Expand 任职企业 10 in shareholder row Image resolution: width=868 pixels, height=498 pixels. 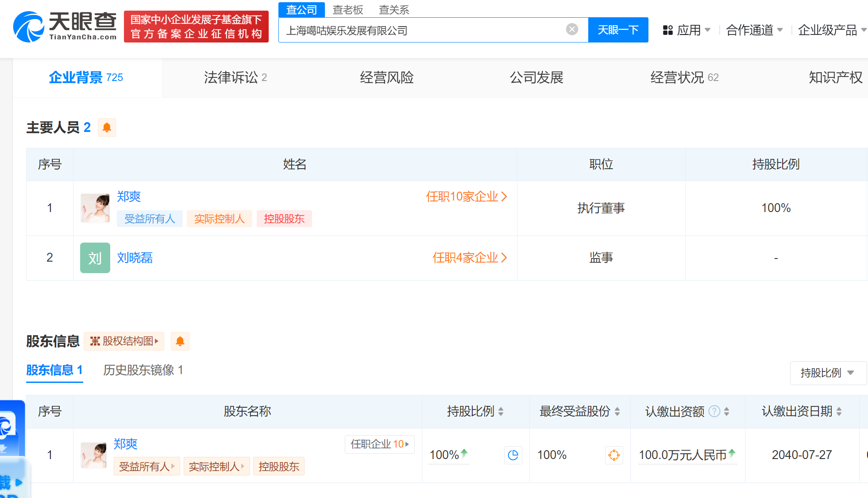click(380, 444)
